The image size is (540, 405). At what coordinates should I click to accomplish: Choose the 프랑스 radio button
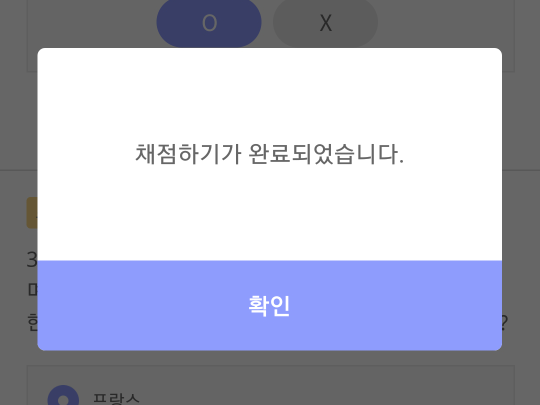(x=63, y=396)
